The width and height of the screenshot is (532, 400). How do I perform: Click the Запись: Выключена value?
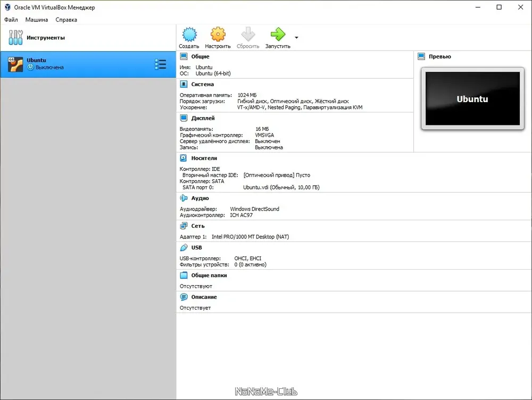(x=269, y=147)
